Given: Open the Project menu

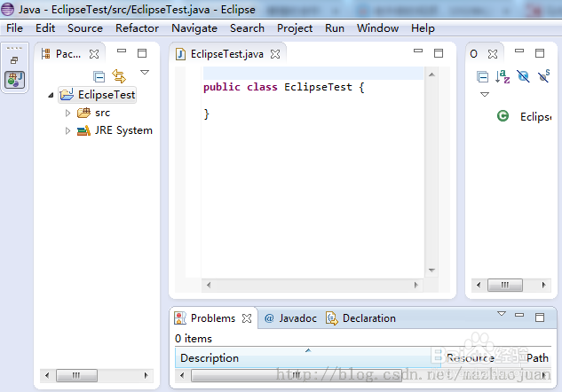Looking at the screenshot, I should click(x=295, y=27).
